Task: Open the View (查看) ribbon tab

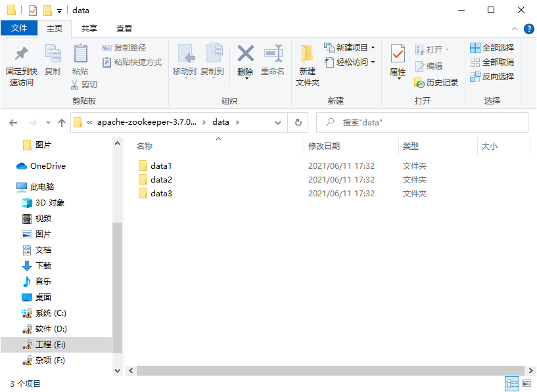Action: (x=124, y=29)
